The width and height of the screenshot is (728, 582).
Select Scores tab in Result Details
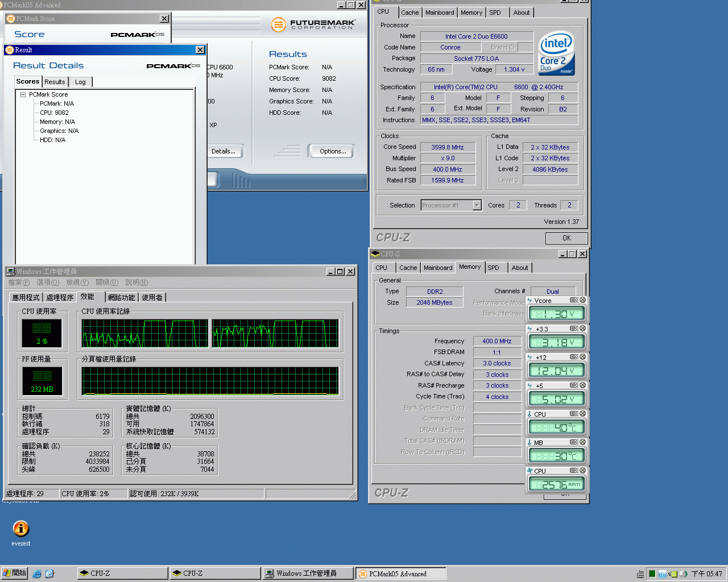click(28, 81)
